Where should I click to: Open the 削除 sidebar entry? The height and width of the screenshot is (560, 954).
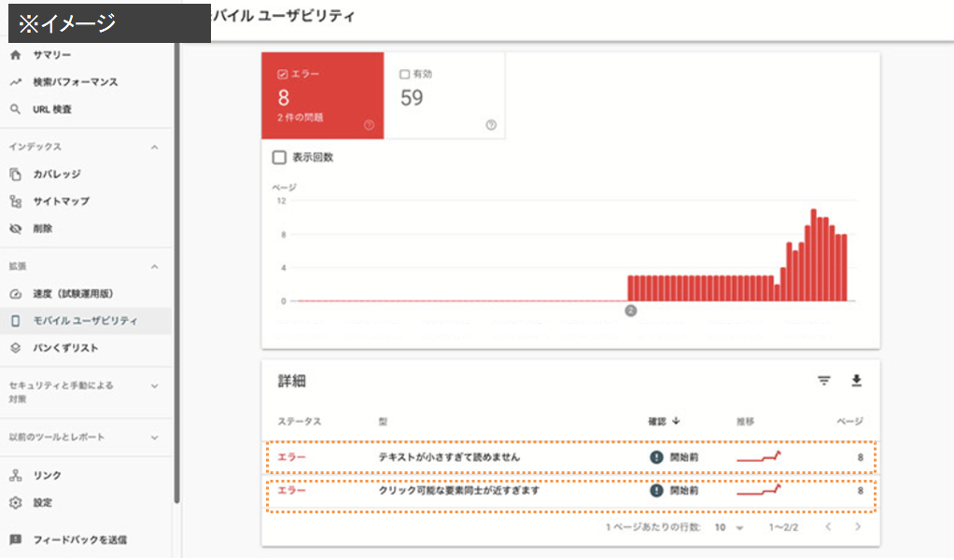[43, 229]
